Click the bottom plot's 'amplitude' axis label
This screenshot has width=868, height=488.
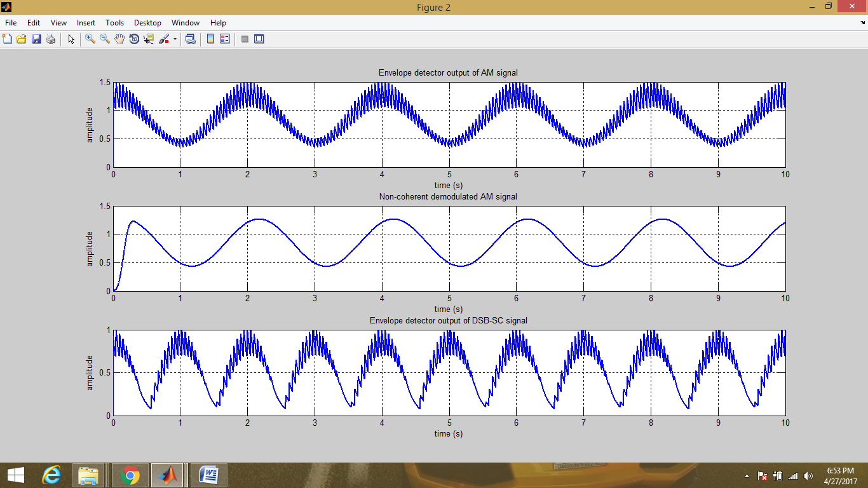[x=90, y=373]
